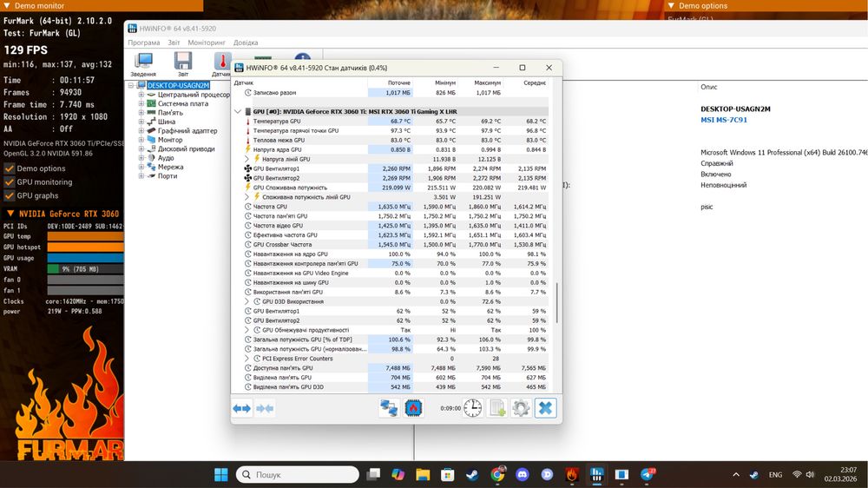Switch to Chrome on the taskbar
Screen dimensions: 868x488
[497, 475]
